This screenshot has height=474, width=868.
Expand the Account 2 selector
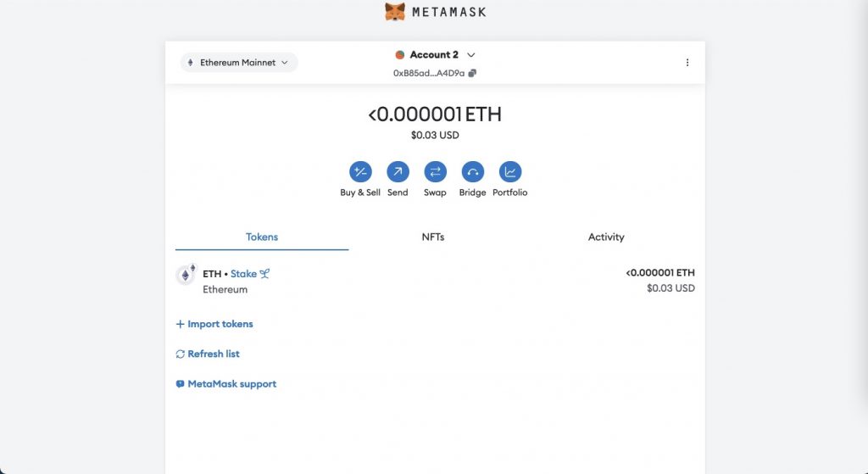pyautogui.click(x=435, y=55)
